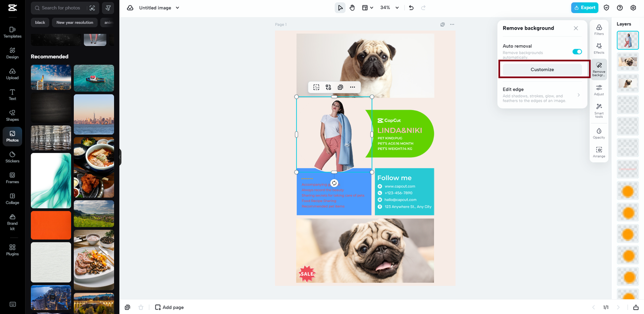This screenshot has height=314, width=644.
Task: Open the Collage panel
Action: tap(12, 199)
